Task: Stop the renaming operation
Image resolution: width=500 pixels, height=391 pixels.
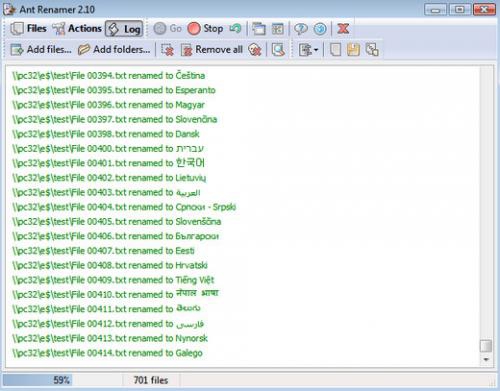Action: pos(205,28)
